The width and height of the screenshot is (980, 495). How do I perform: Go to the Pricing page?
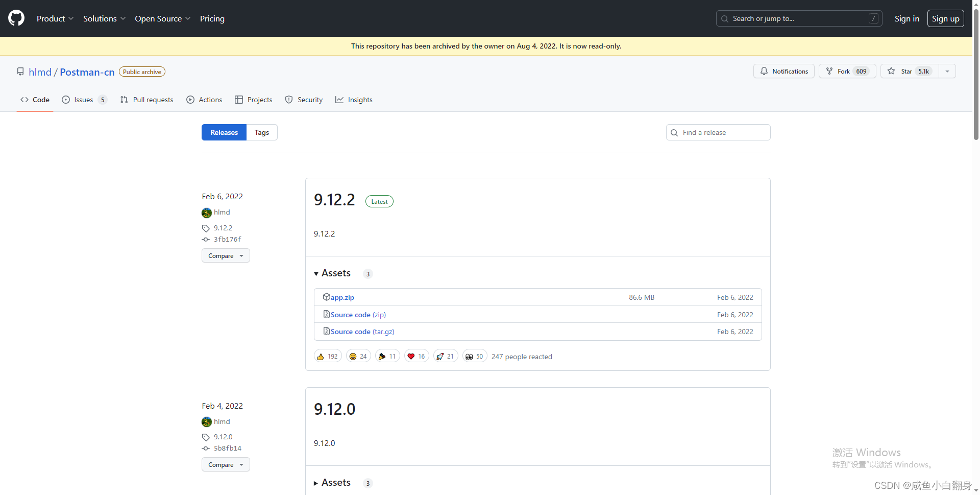[x=212, y=18]
